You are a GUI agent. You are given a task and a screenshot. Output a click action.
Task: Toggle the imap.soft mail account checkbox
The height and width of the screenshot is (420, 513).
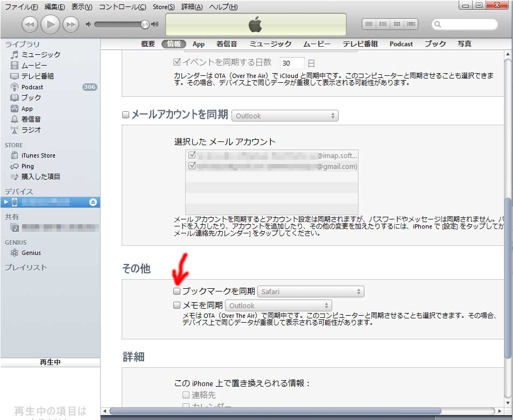click(192, 154)
